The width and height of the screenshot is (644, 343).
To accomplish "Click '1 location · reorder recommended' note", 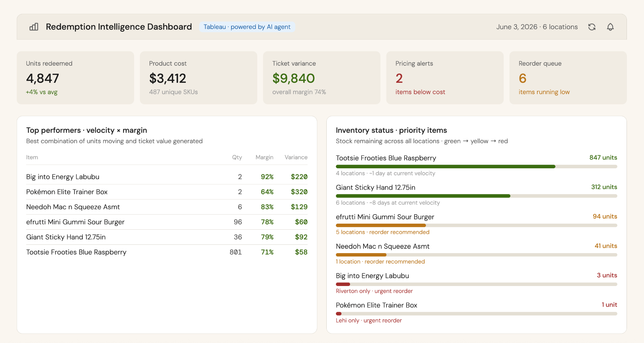I will pos(380,262).
